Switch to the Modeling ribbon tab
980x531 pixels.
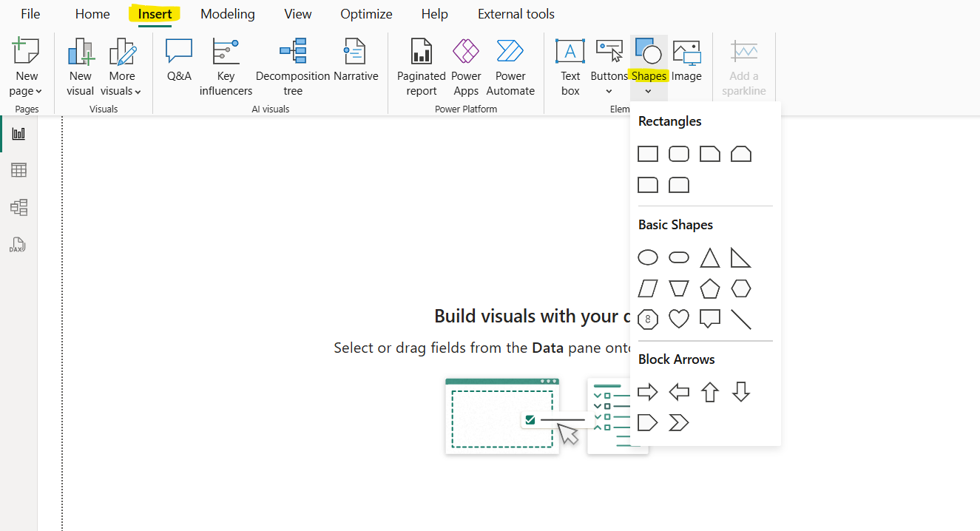click(x=227, y=13)
